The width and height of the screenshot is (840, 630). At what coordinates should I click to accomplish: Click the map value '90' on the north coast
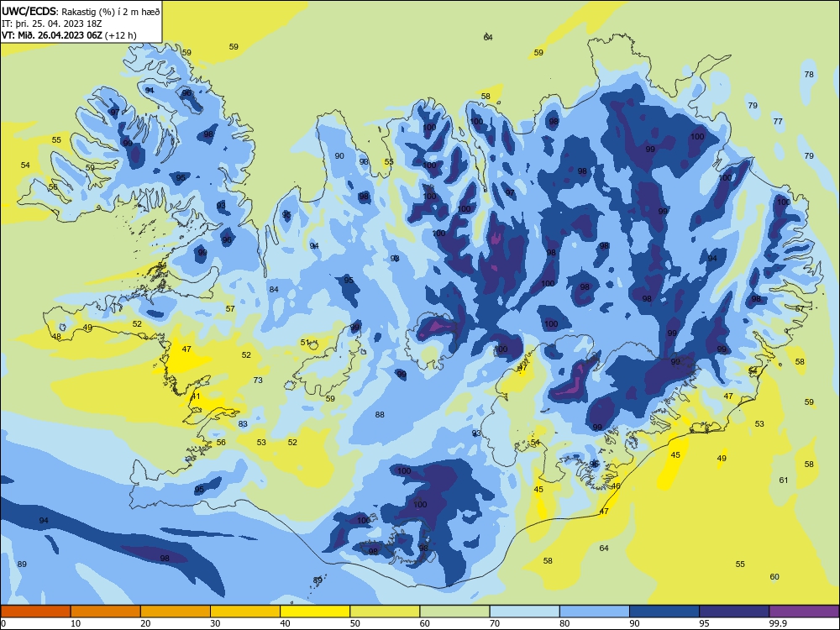(x=339, y=156)
